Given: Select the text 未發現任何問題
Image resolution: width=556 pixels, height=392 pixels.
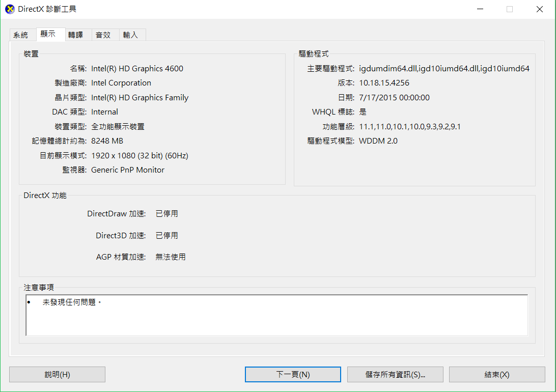Looking at the screenshot, I should point(69,302).
